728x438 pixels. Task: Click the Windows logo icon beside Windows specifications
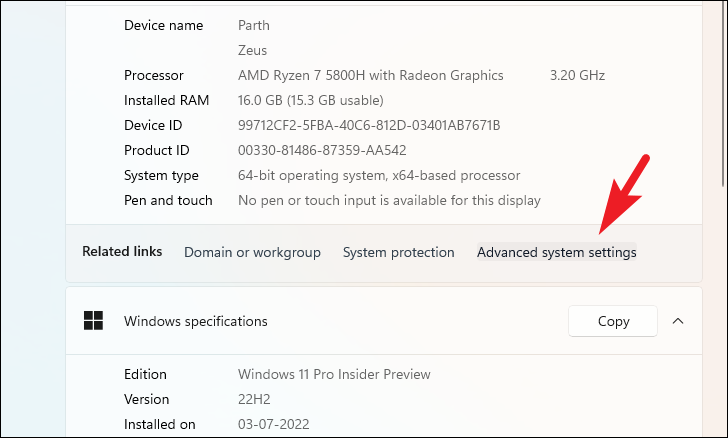pos(93,320)
